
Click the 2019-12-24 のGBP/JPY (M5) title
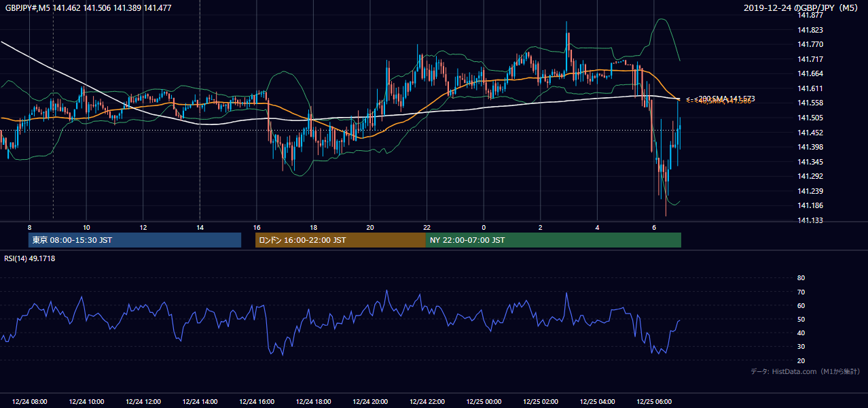pos(801,7)
